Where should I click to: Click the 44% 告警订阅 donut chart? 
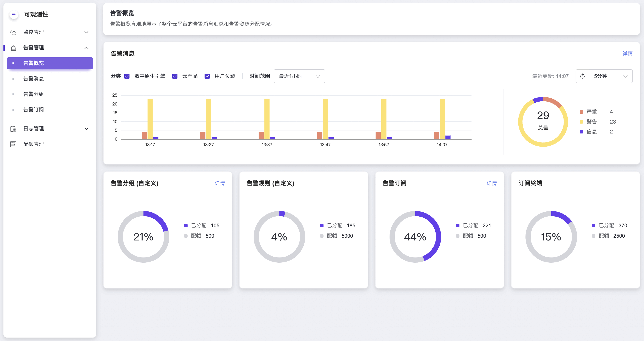415,237
